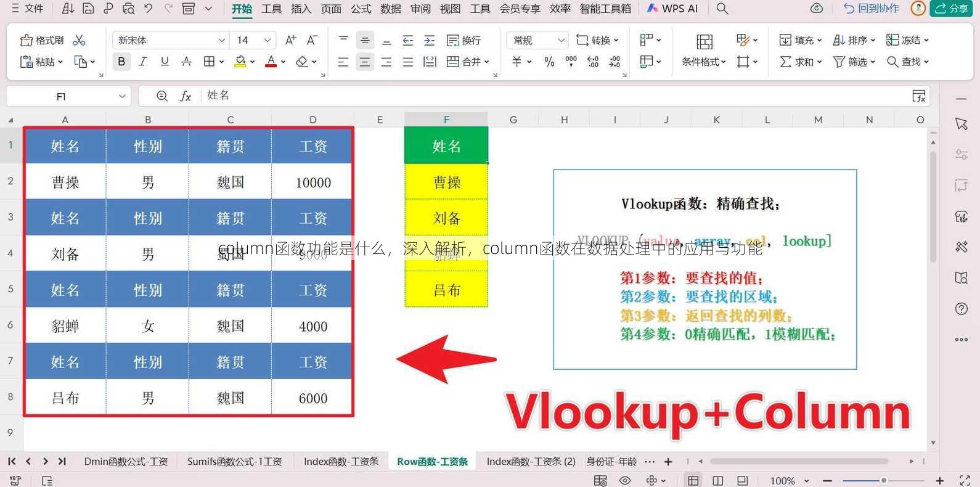Expand the merge cells (合并) dropdown
980x487 pixels.
[486, 62]
